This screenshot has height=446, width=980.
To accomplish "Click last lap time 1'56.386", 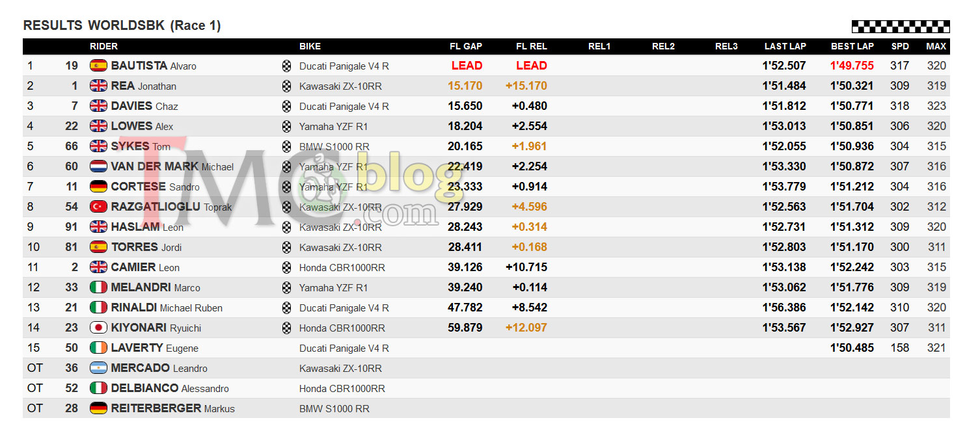I will [x=784, y=308].
